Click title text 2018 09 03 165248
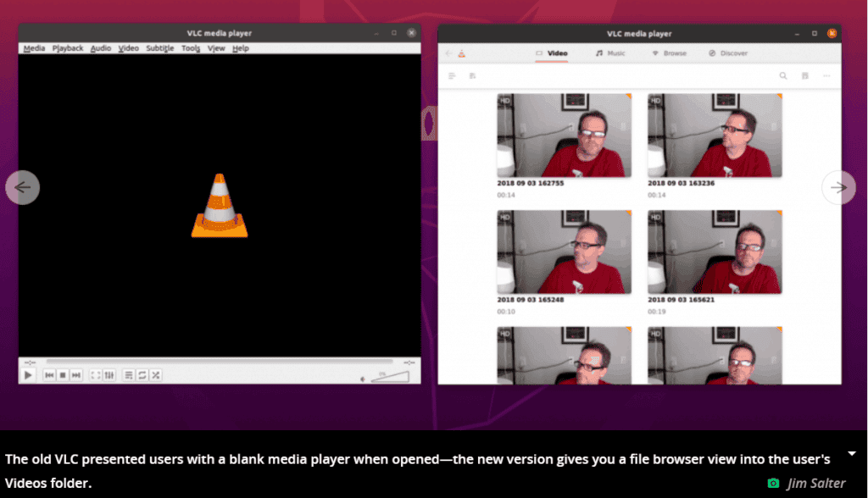 [x=531, y=300]
